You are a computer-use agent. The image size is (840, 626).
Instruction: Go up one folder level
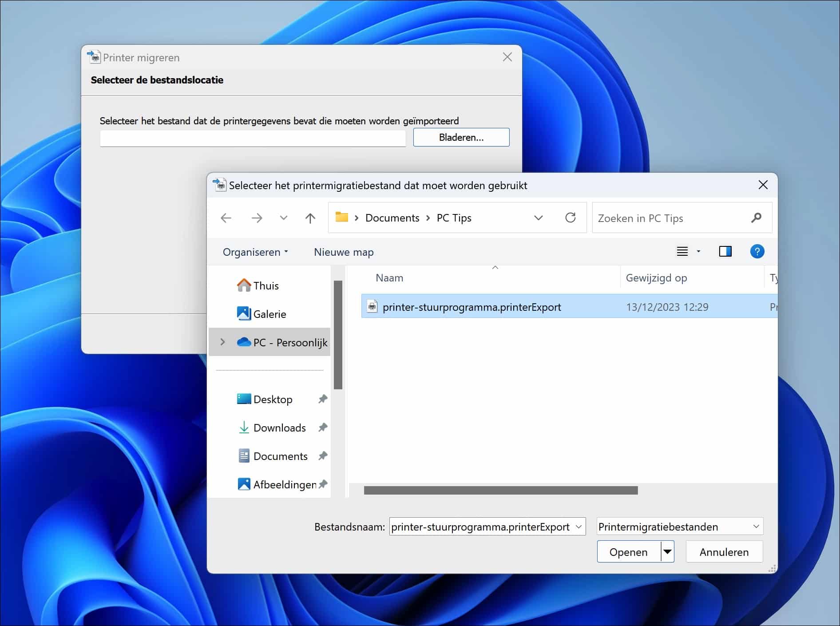pos(310,218)
